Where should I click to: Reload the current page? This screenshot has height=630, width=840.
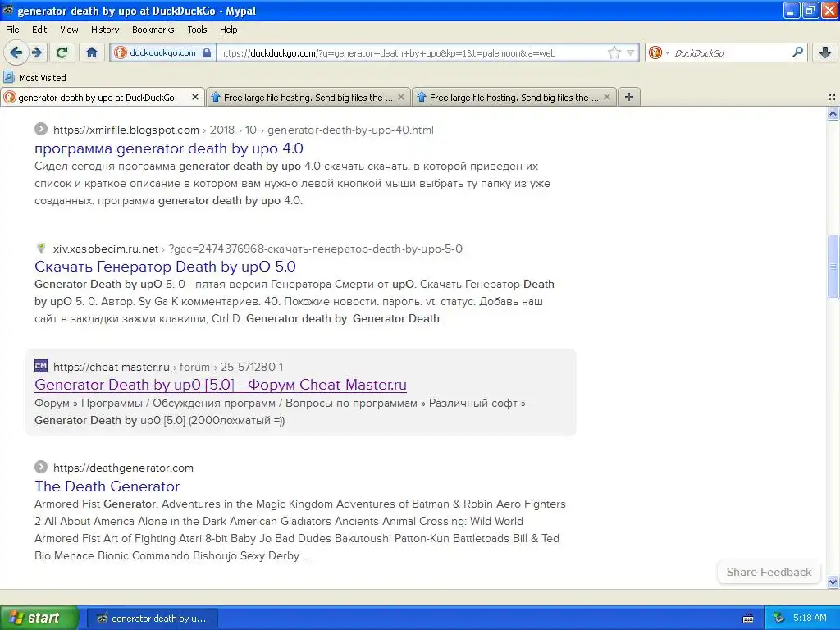click(62, 52)
